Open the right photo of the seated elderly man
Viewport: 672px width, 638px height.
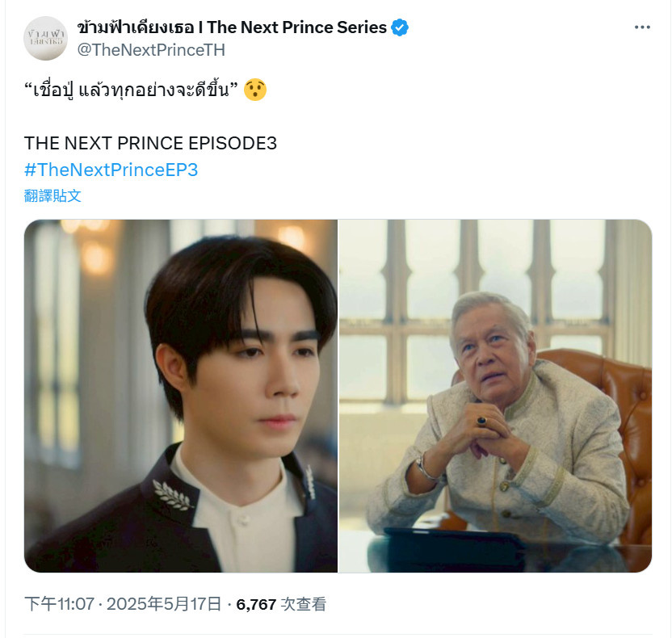click(x=495, y=396)
